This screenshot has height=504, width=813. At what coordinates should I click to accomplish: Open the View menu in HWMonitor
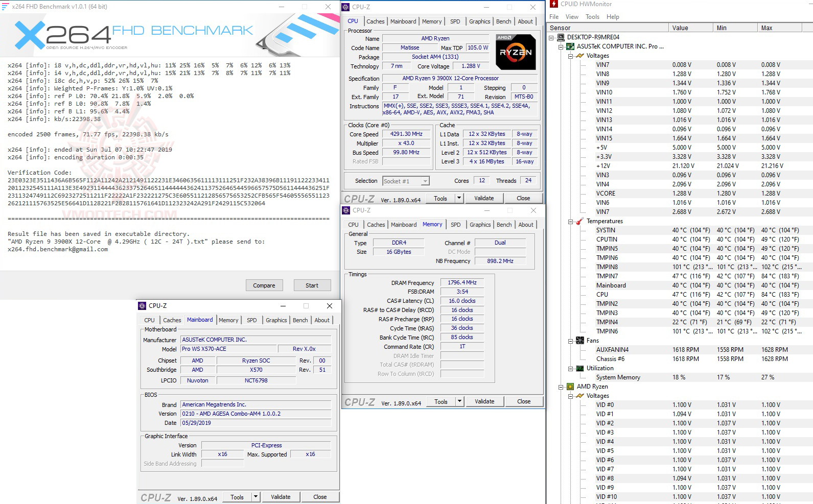pos(572,17)
